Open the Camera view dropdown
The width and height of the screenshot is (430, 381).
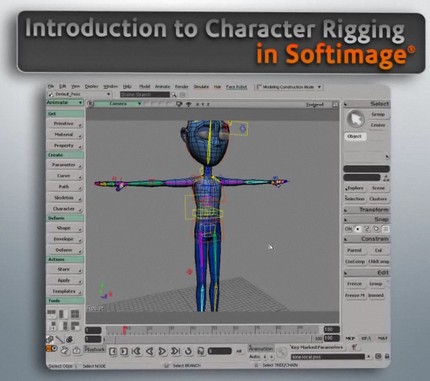tap(118, 104)
